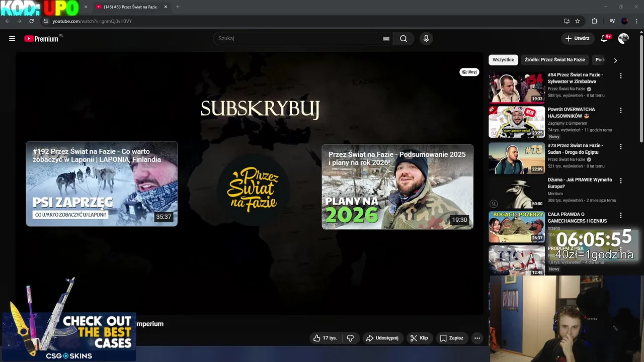Viewport: 644px width, 362px height.
Task: Open the #192 Laponia end screen video
Action: tap(102, 184)
